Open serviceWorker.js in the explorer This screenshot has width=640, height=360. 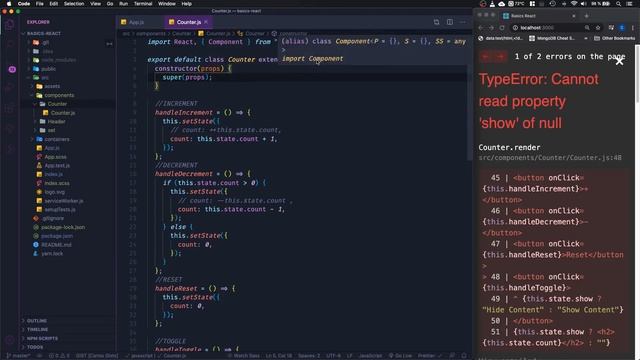click(x=64, y=201)
